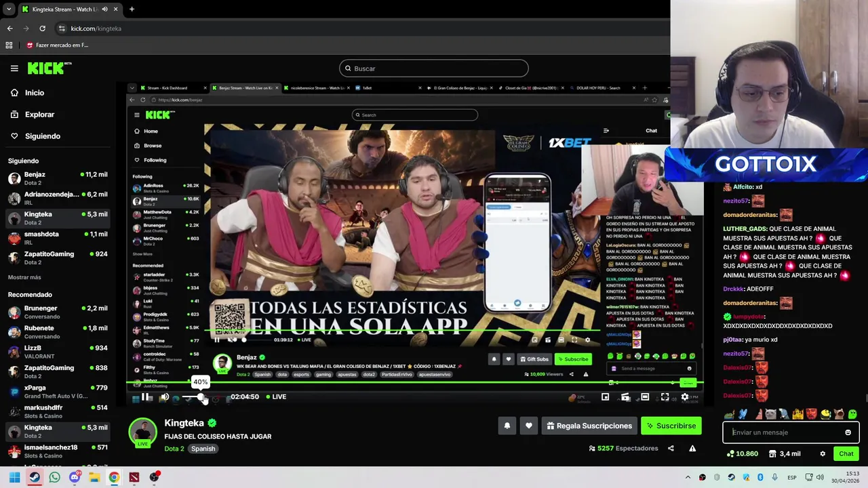This screenshot has width=868, height=488.
Task: Follow Kingteka with the heart button
Action: coord(528,426)
